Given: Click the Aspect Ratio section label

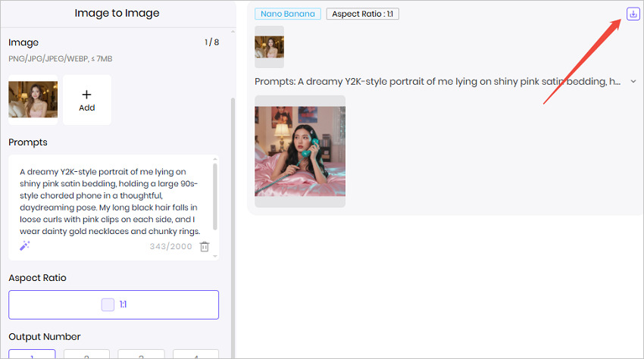Looking at the screenshot, I should pos(37,278).
